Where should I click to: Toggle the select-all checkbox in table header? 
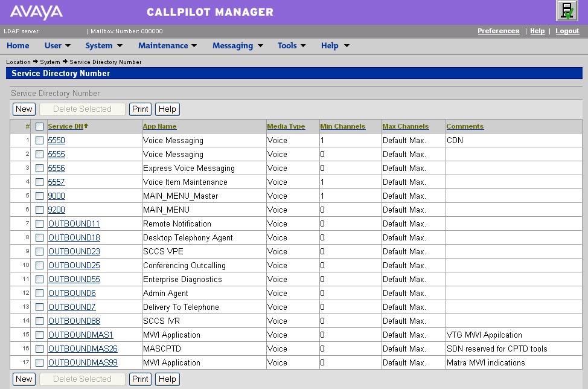(39, 127)
